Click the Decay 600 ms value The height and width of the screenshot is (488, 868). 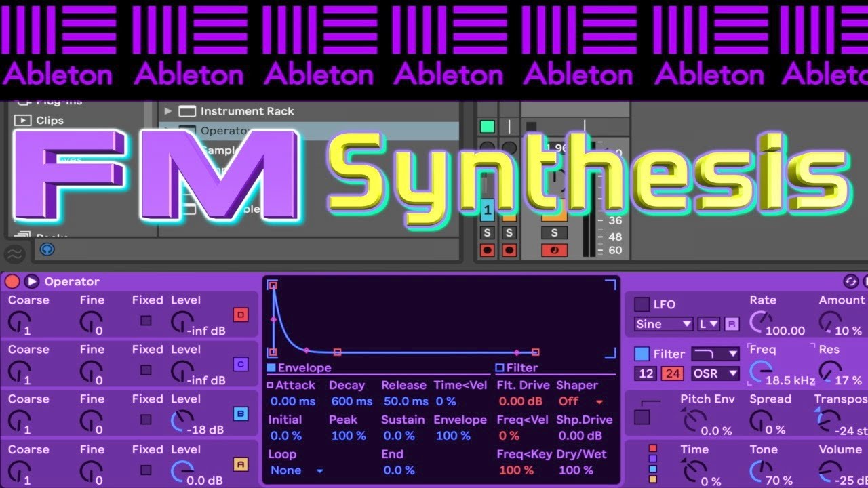pos(351,401)
